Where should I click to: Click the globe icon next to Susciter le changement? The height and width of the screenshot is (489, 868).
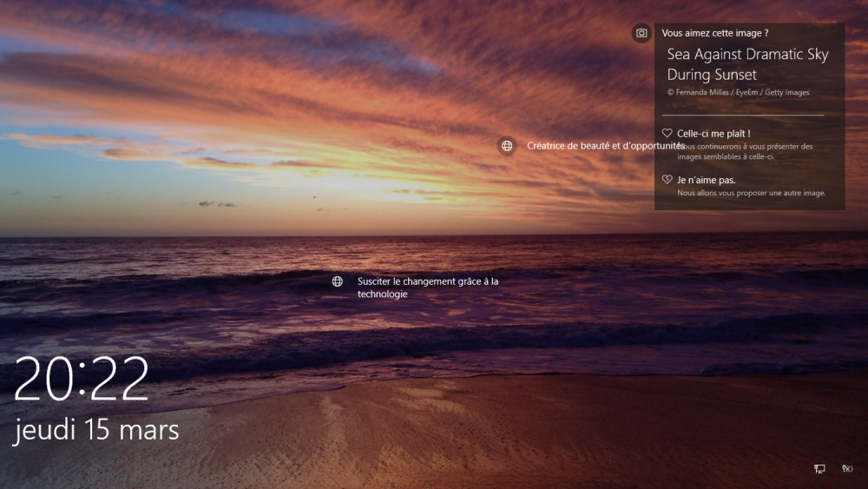[x=337, y=281]
